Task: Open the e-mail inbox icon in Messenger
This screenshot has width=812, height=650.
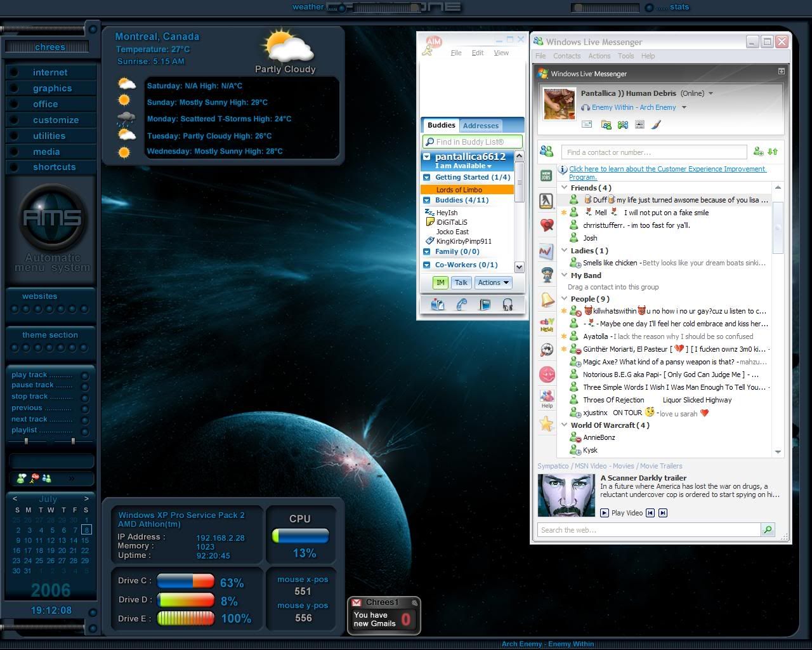Action: pos(587,124)
